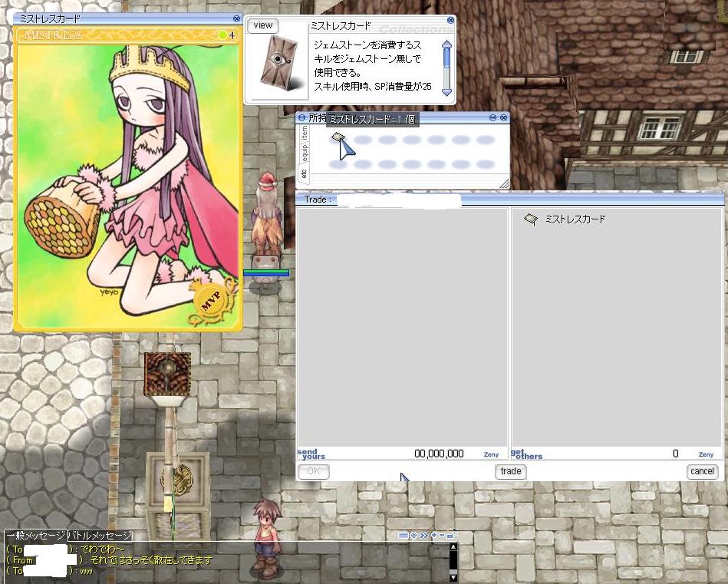Click the round button left of inventory title
This screenshot has width=728, height=584.
[x=301, y=118]
